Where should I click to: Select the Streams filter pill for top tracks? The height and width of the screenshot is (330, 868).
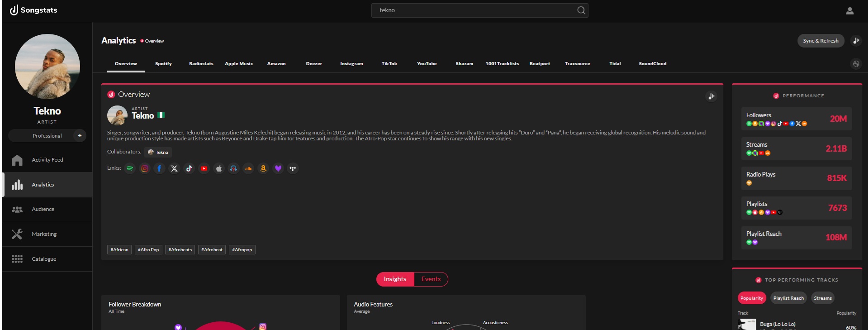coord(823,298)
